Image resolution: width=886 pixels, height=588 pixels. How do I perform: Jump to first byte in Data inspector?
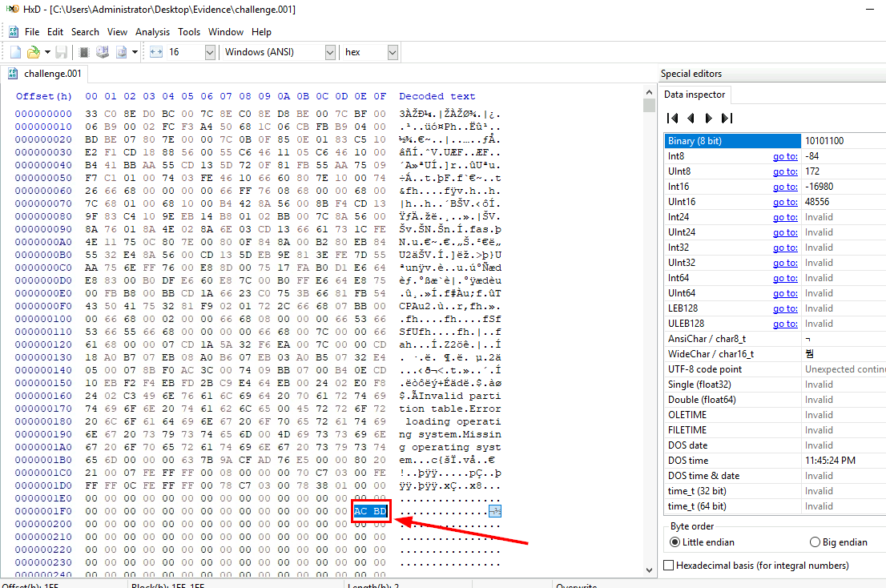pos(672,118)
